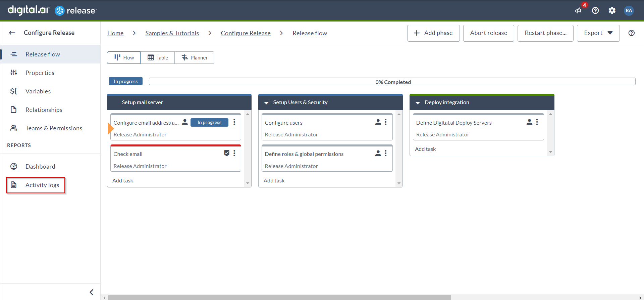Click the Restart phase button
The width and height of the screenshot is (644, 300).
[545, 33]
